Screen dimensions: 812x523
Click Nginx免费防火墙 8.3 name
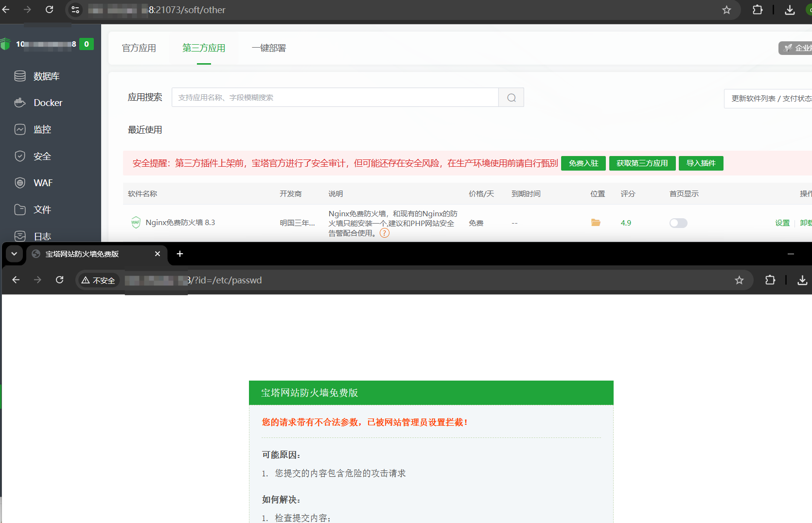pos(180,223)
